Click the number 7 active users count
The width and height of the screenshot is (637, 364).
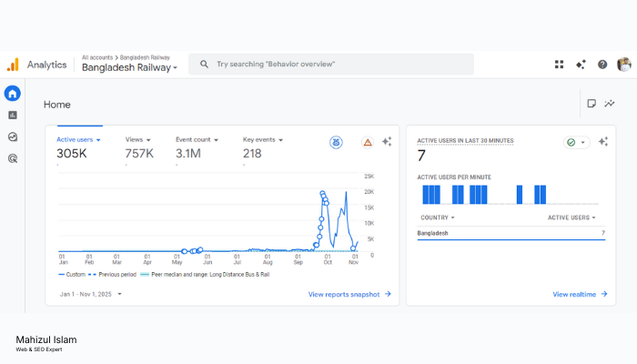click(421, 156)
